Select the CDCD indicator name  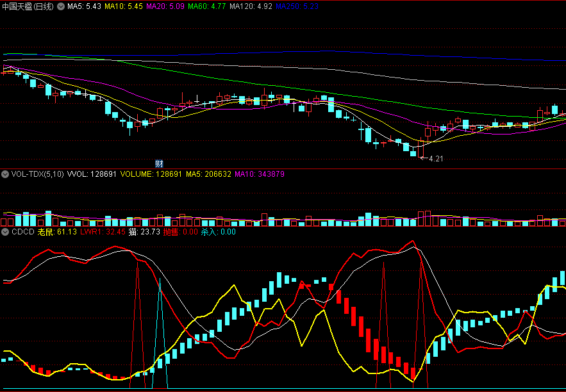tap(23, 232)
